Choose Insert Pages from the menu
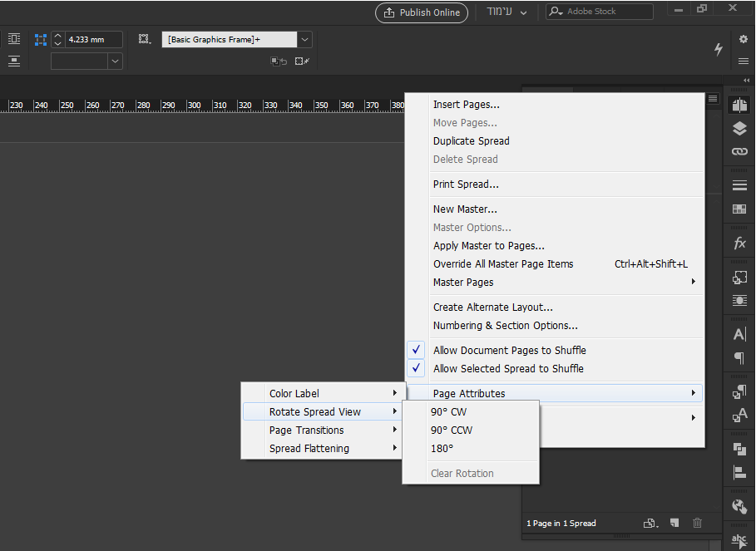This screenshot has width=756, height=551. point(555,105)
